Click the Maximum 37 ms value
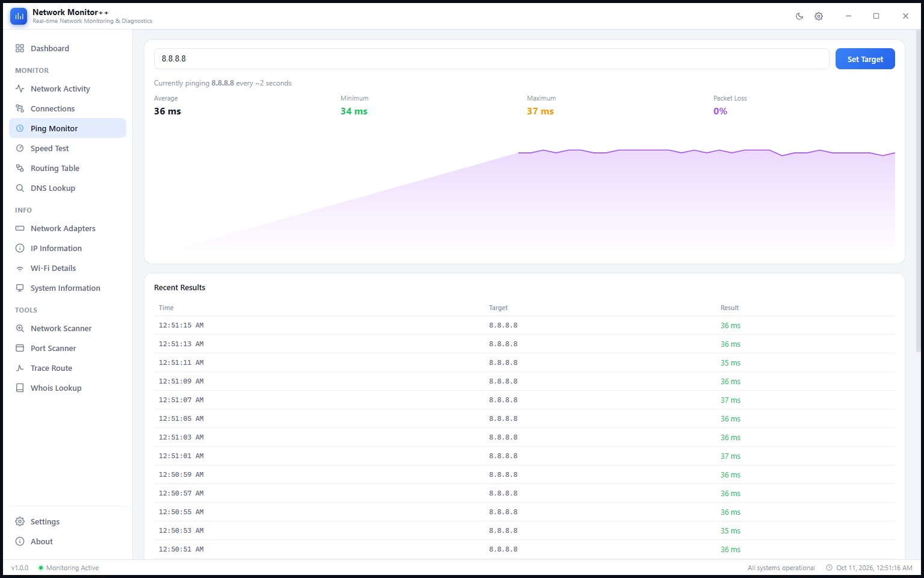The width and height of the screenshot is (924, 578). pyautogui.click(x=540, y=111)
